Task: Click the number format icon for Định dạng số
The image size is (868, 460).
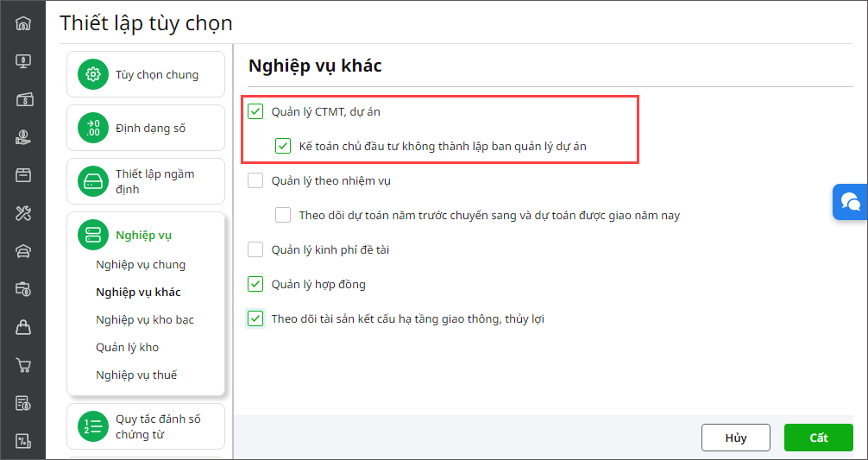Action: [x=93, y=128]
